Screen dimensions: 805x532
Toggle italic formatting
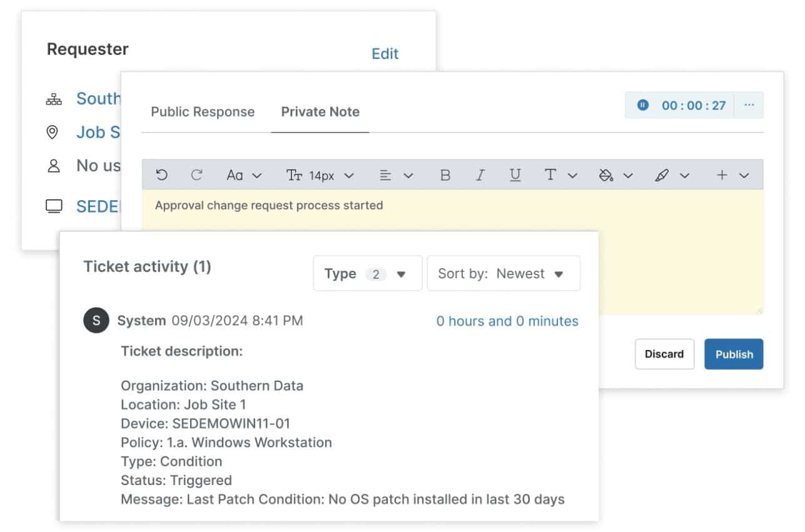pos(480,176)
